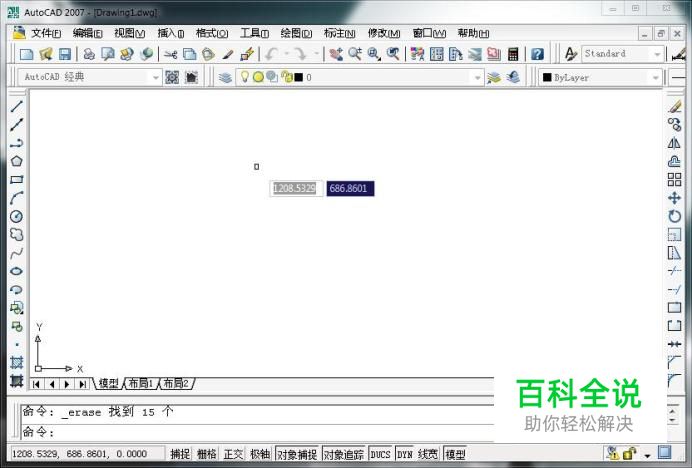Select the Rectangle tool
The height and width of the screenshot is (468, 692).
coord(17,179)
